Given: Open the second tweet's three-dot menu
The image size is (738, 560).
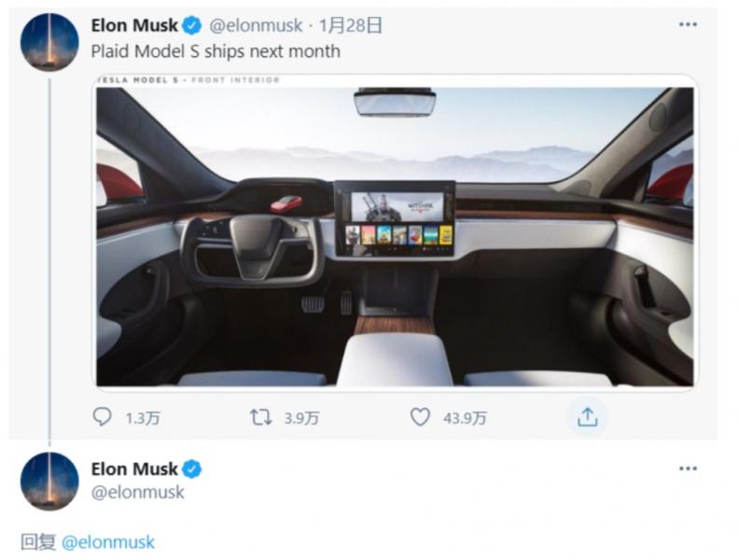Looking at the screenshot, I should 689,469.
